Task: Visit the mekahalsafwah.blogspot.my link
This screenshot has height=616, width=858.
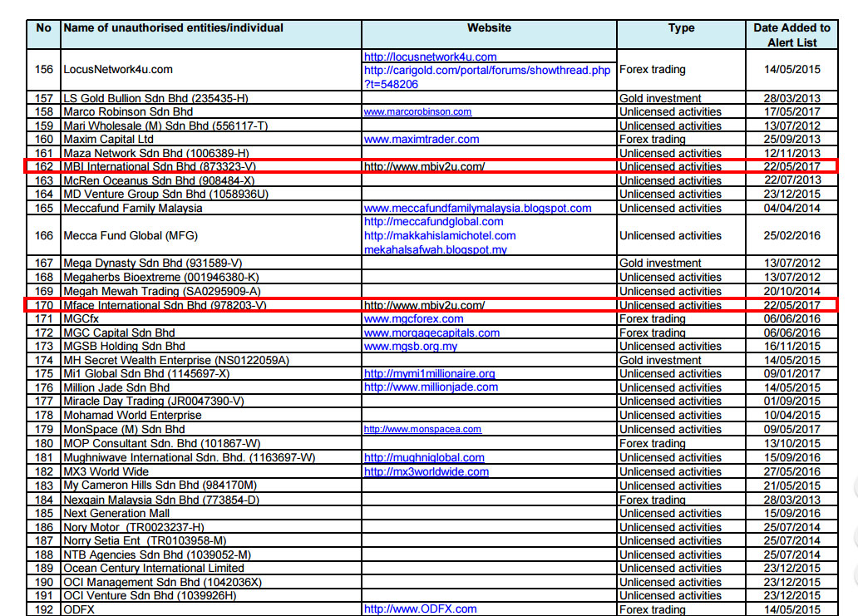Action: pyautogui.click(x=435, y=249)
